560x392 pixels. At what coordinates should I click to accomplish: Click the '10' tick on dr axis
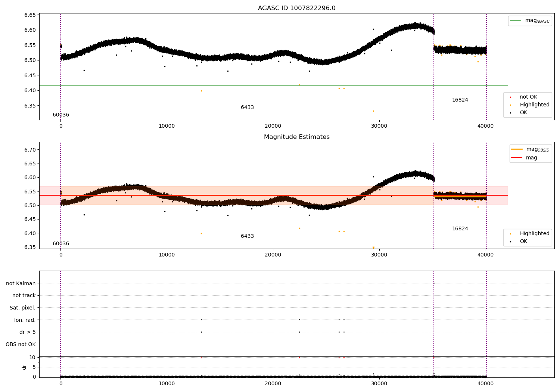coord(32,357)
